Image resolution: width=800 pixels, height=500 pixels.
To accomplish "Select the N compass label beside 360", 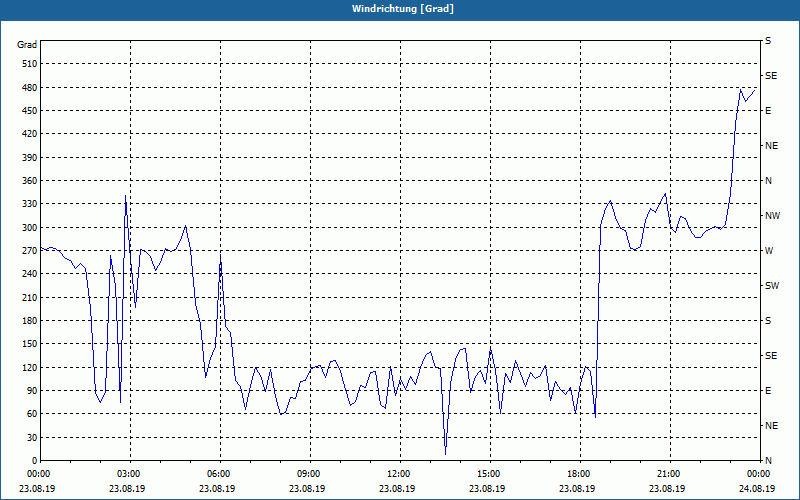I will [x=769, y=181].
